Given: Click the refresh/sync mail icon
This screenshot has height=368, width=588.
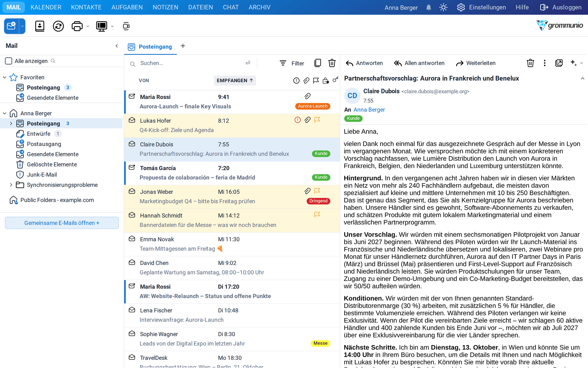Looking at the screenshot, I should click(58, 26).
